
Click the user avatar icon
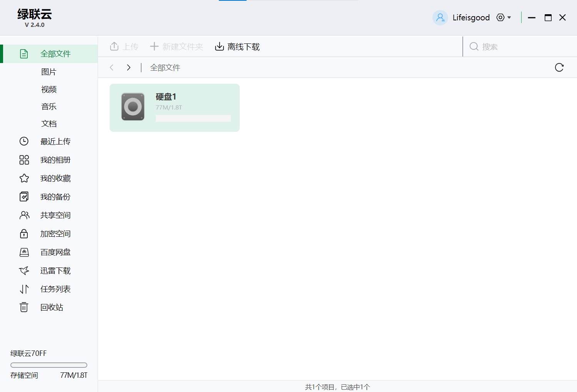pos(440,18)
